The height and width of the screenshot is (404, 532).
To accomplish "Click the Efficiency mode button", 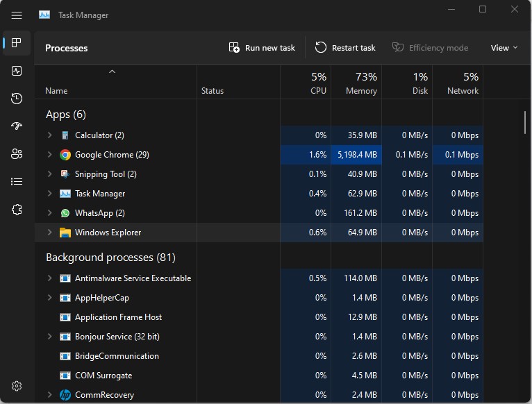I will click(430, 48).
